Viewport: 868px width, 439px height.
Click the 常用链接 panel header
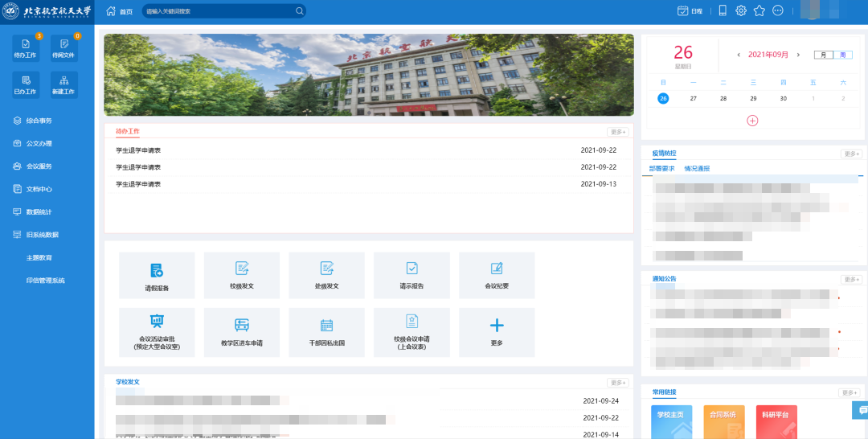pos(665,392)
